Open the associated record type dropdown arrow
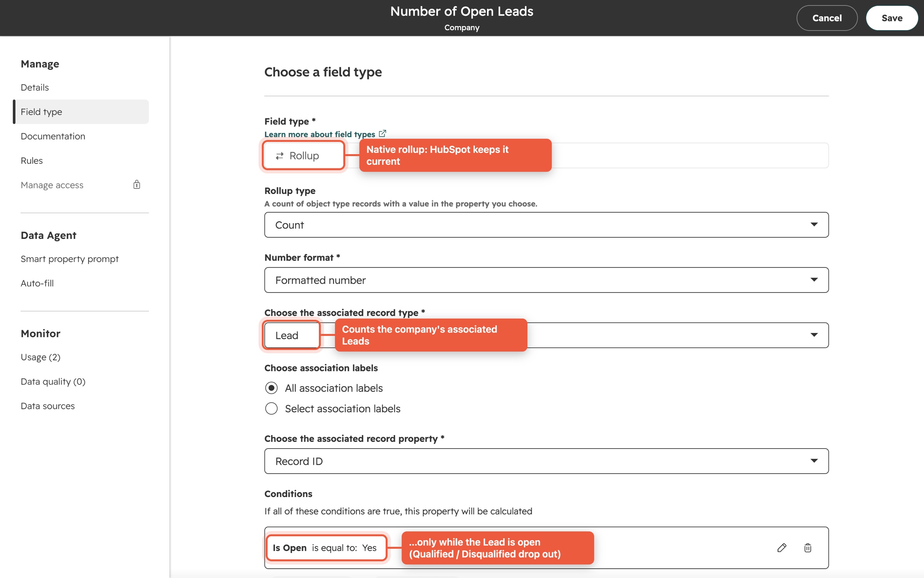This screenshot has height=578, width=924. pyautogui.click(x=814, y=335)
